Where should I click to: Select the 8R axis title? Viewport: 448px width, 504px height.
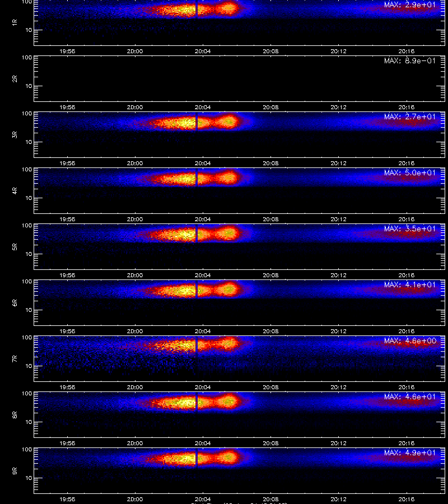tap(15, 414)
